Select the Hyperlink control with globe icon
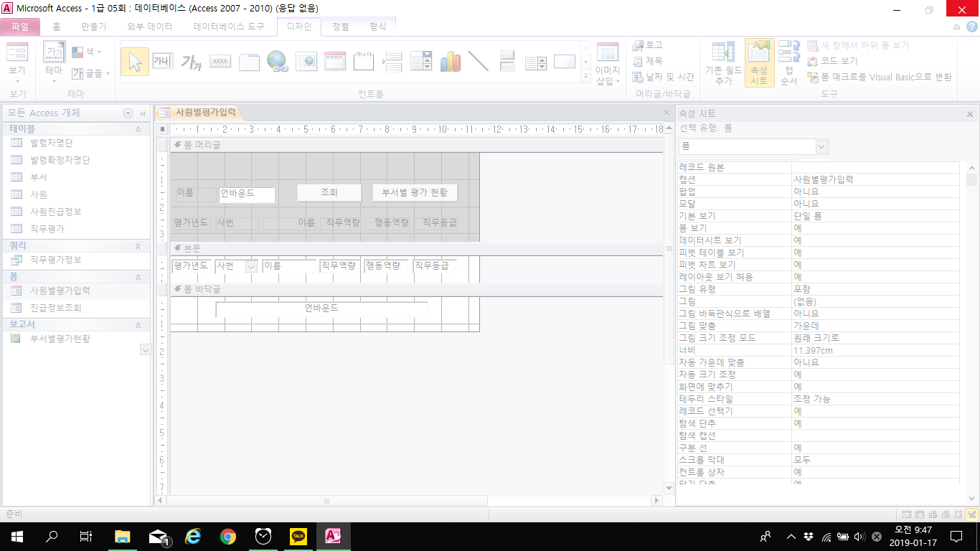 pos(278,62)
